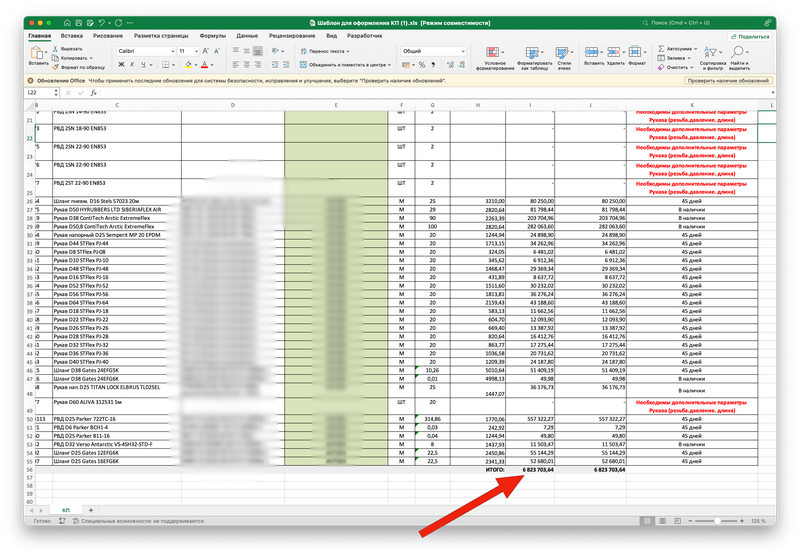
Task: Align text left
Action: pyautogui.click(x=236, y=65)
